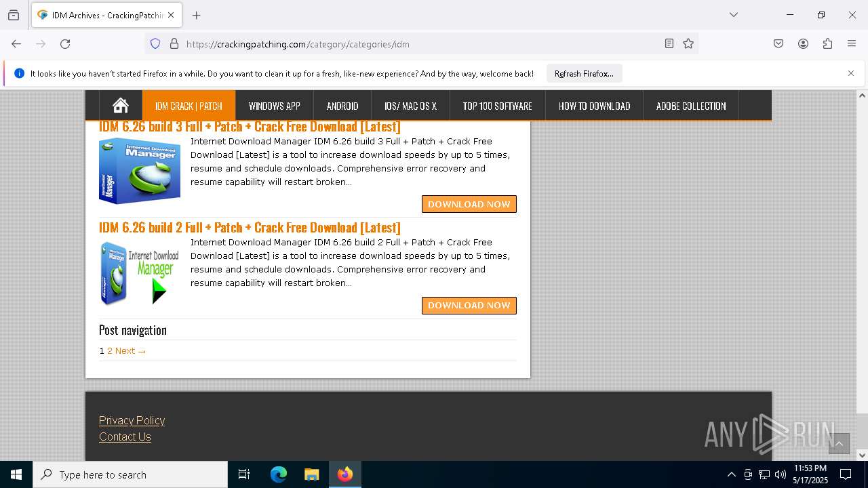Click DOWNLOAD NOW for IDM build 2

point(469,305)
